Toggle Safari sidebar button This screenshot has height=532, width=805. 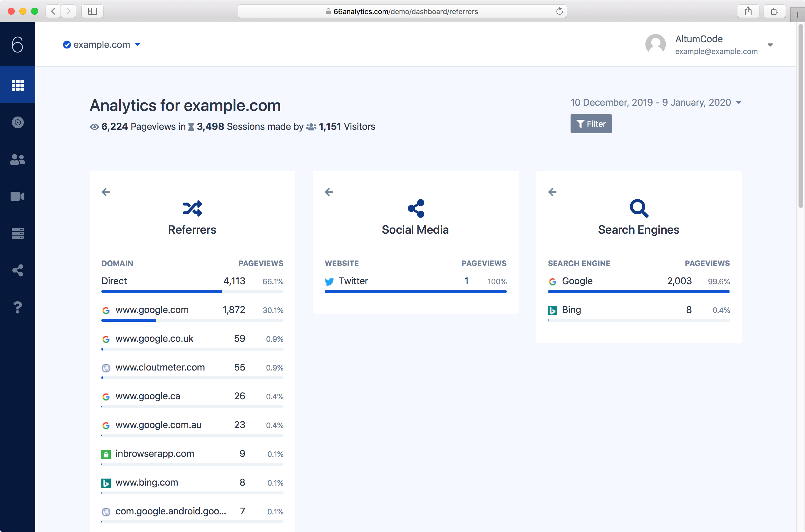[92, 11]
